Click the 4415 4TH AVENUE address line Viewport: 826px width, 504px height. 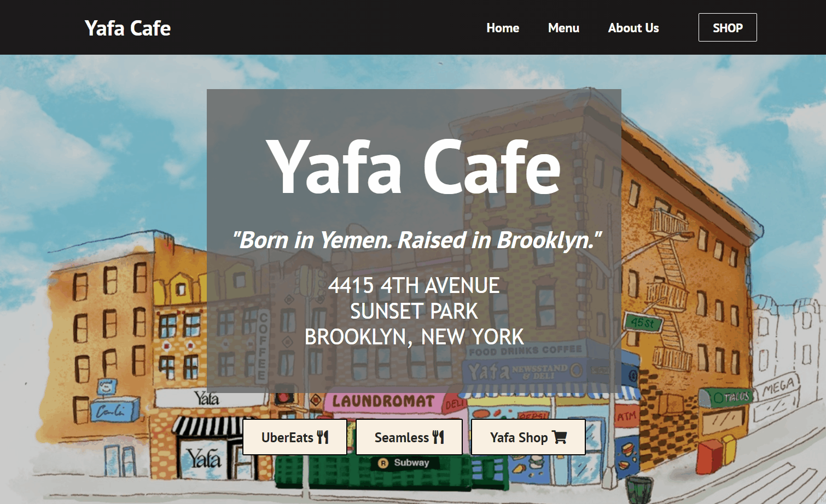(x=414, y=285)
